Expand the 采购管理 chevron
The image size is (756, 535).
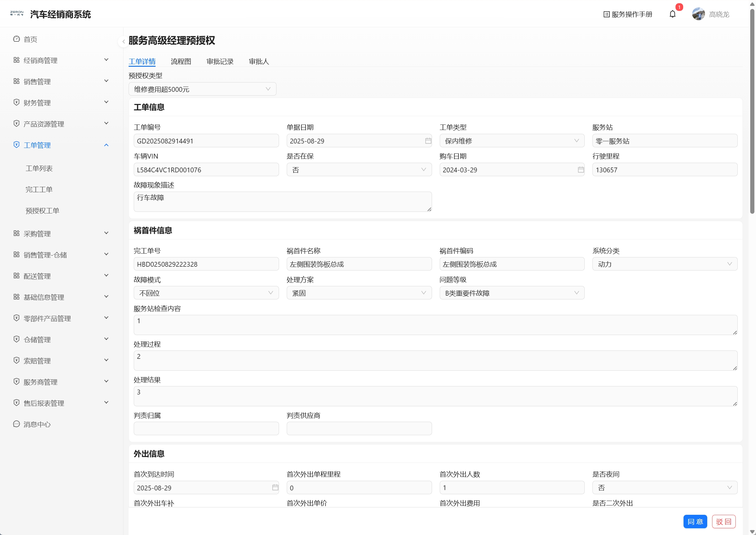[x=106, y=233]
